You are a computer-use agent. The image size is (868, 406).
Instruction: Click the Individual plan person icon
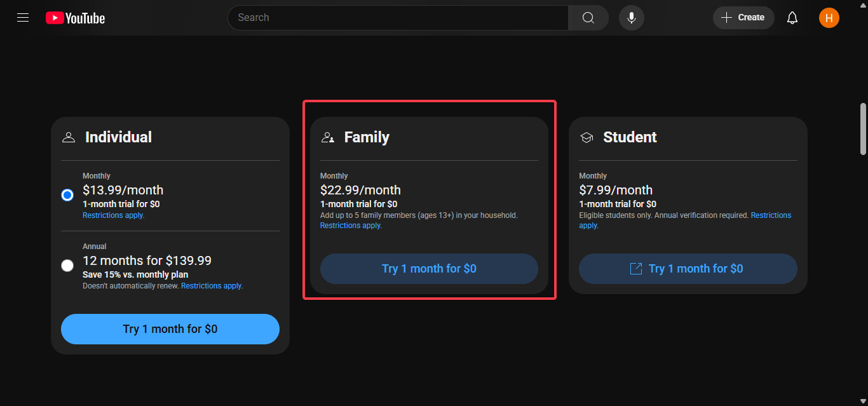69,137
